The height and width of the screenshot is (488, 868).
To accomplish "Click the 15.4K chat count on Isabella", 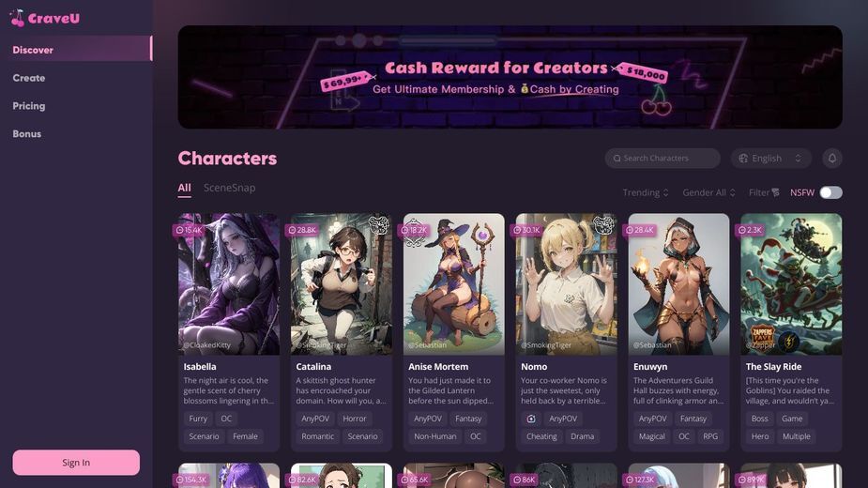I will 189,230.
